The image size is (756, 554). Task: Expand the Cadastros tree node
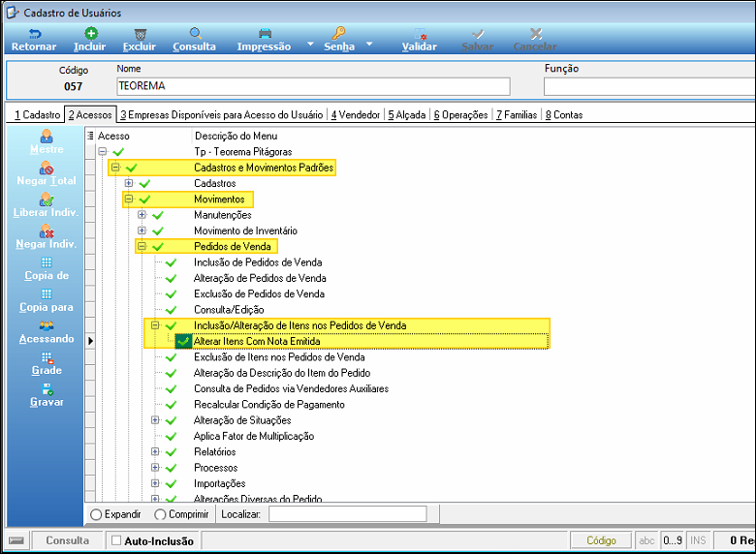[x=129, y=183]
